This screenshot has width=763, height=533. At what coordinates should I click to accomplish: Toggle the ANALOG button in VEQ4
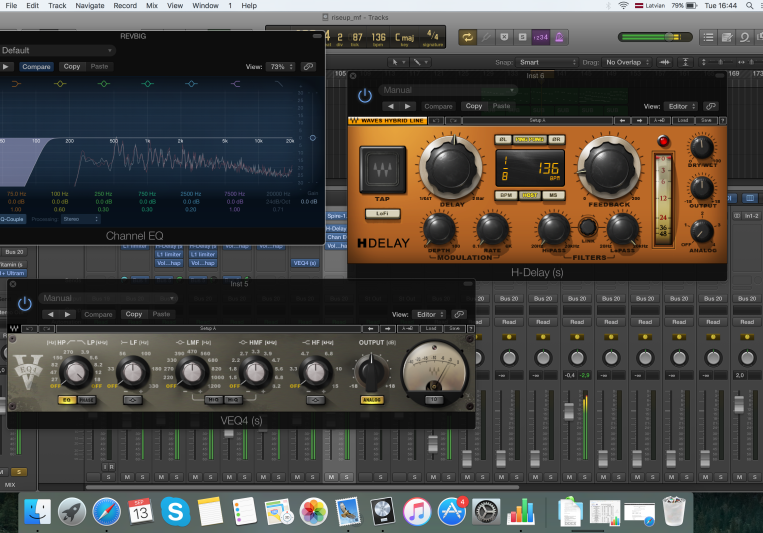tap(372, 400)
